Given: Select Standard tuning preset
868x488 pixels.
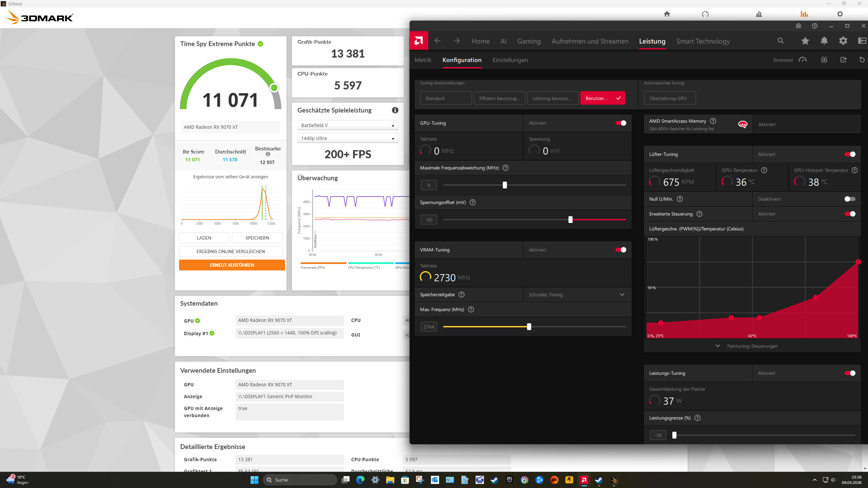Looking at the screenshot, I should tap(446, 98).
